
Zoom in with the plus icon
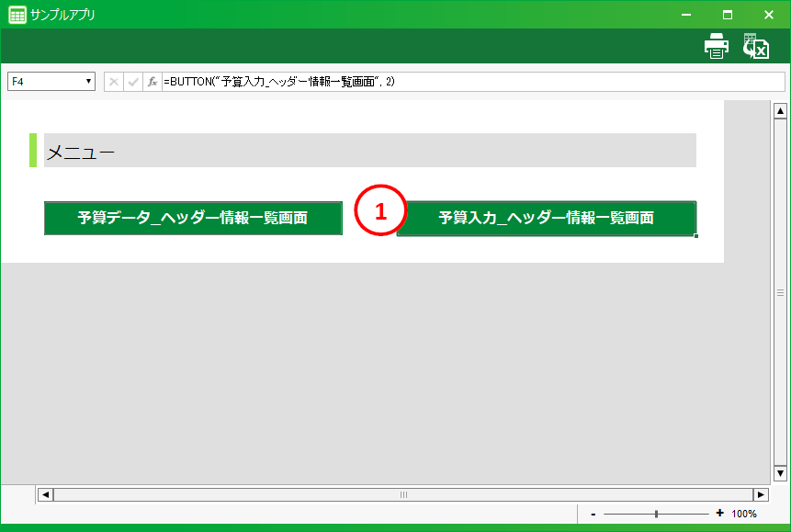(719, 514)
